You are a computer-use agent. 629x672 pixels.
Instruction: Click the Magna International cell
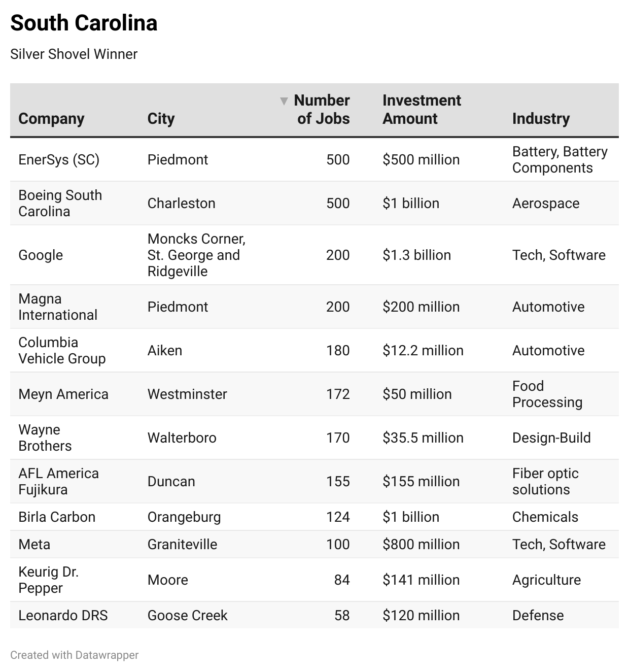tap(57, 307)
